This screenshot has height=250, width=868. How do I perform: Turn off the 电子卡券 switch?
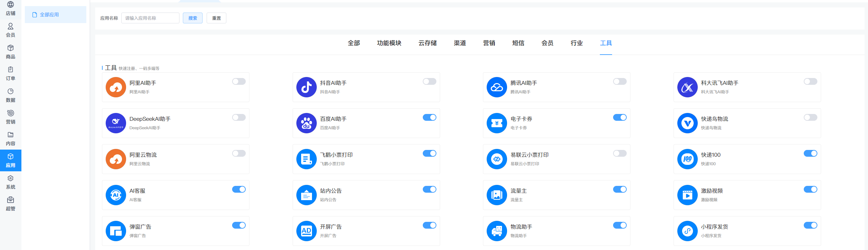coord(620,117)
